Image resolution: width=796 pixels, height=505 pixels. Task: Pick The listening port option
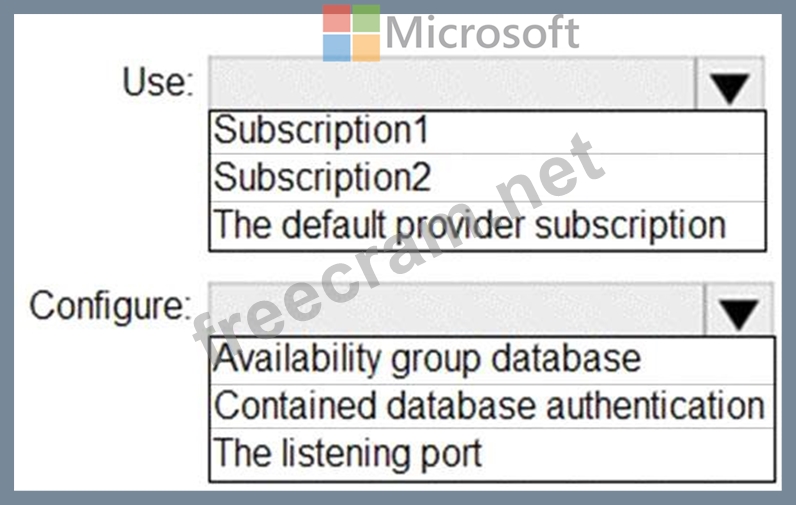tap(492, 454)
